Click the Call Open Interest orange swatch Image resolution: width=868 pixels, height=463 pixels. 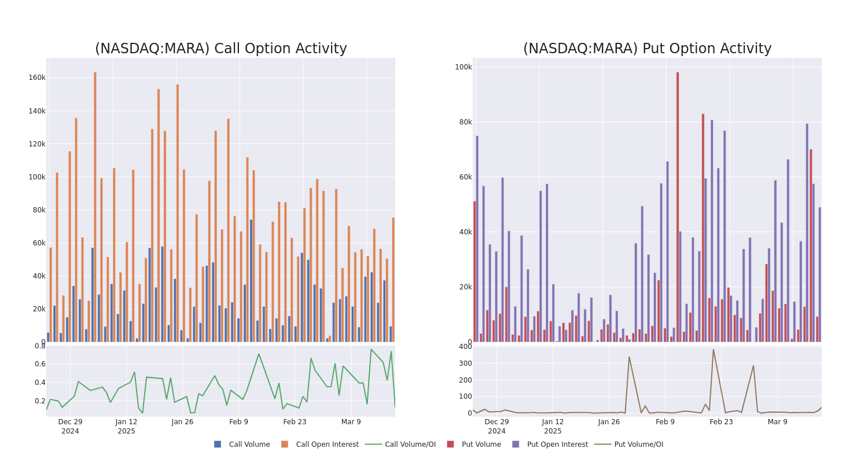(285, 444)
